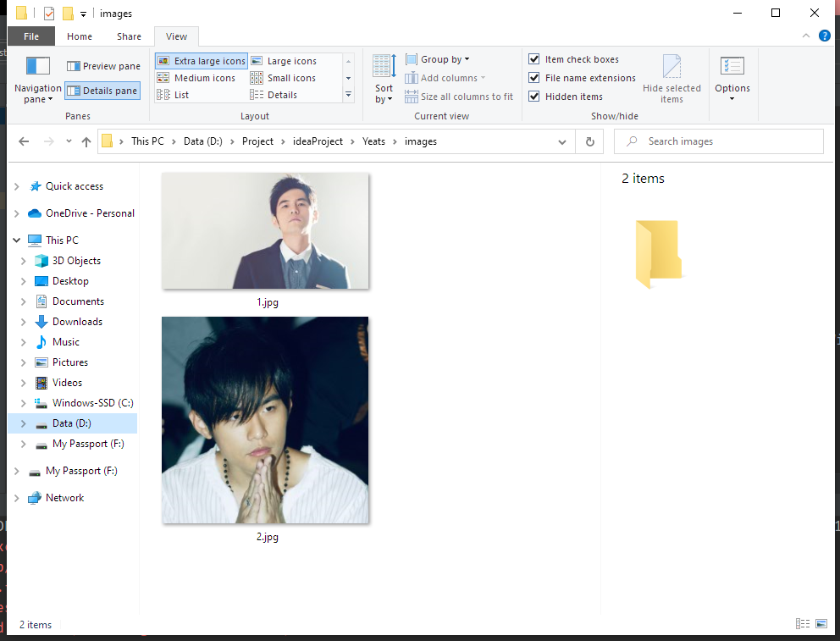Expand the Data (D:) drive

pos(23,423)
